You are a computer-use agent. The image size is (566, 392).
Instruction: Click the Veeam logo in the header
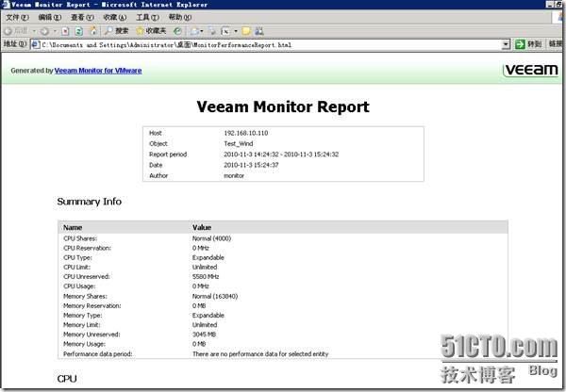[x=530, y=70]
